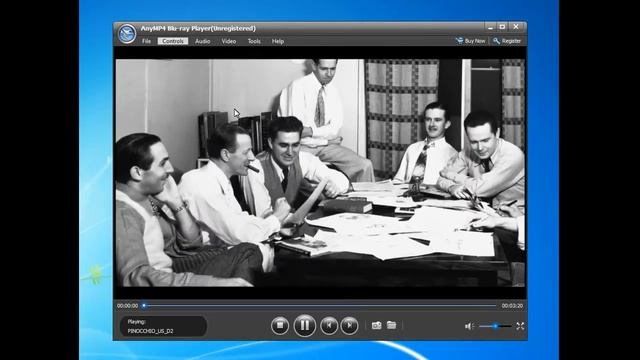Image resolution: width=640 pixels, height=360 pixels.
Task: Skip to previous chapter
Action: point(329,325)
